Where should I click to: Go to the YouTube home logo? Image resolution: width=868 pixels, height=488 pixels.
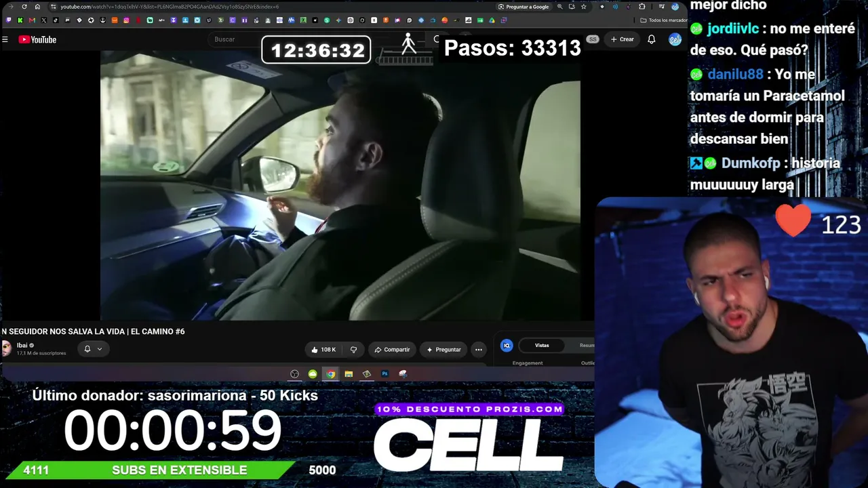click(37, 39)
